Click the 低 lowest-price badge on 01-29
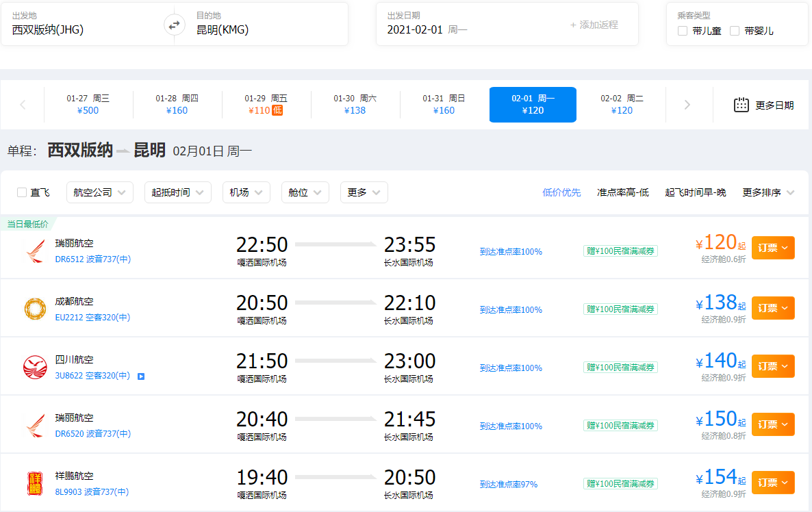The image size is (812, 512). click(277, 110)
